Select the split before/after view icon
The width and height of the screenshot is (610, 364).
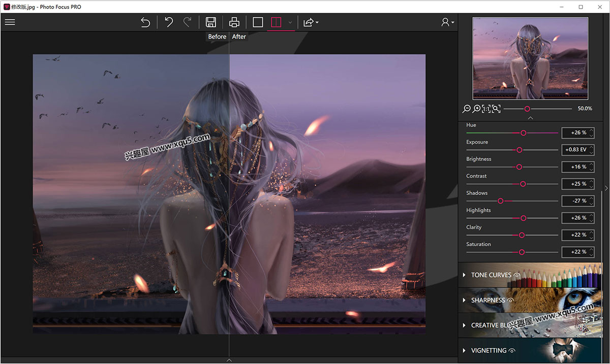pos(276,22)
